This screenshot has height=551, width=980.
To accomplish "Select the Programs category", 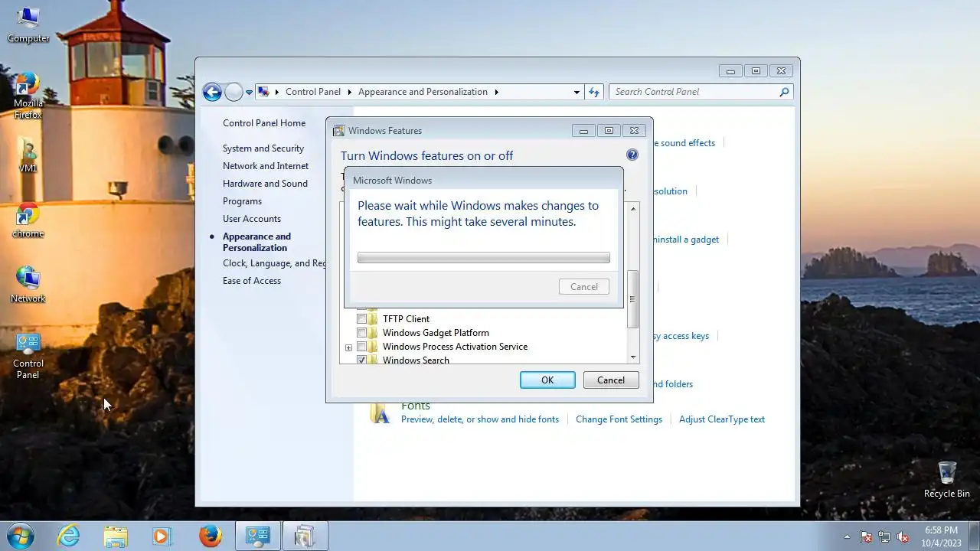I will 242,201.
